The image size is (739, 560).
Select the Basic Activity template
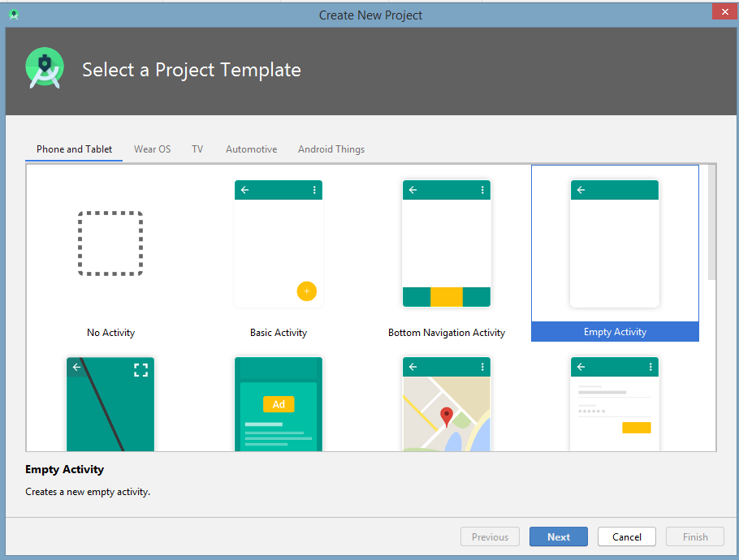click(279, 243)
